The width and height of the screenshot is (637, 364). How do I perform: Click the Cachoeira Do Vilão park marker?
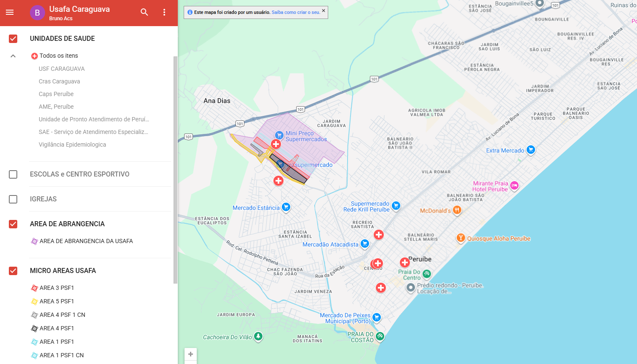coord(258,337)
